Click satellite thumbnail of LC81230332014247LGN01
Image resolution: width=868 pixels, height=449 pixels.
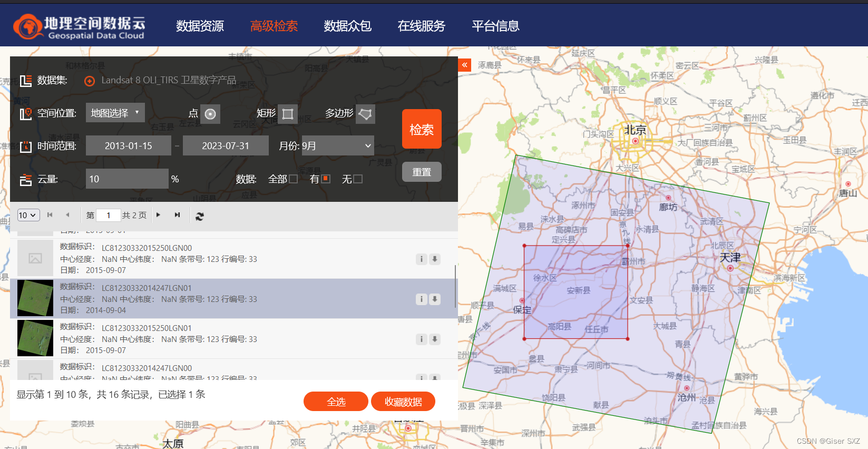[x=35, y=298]
